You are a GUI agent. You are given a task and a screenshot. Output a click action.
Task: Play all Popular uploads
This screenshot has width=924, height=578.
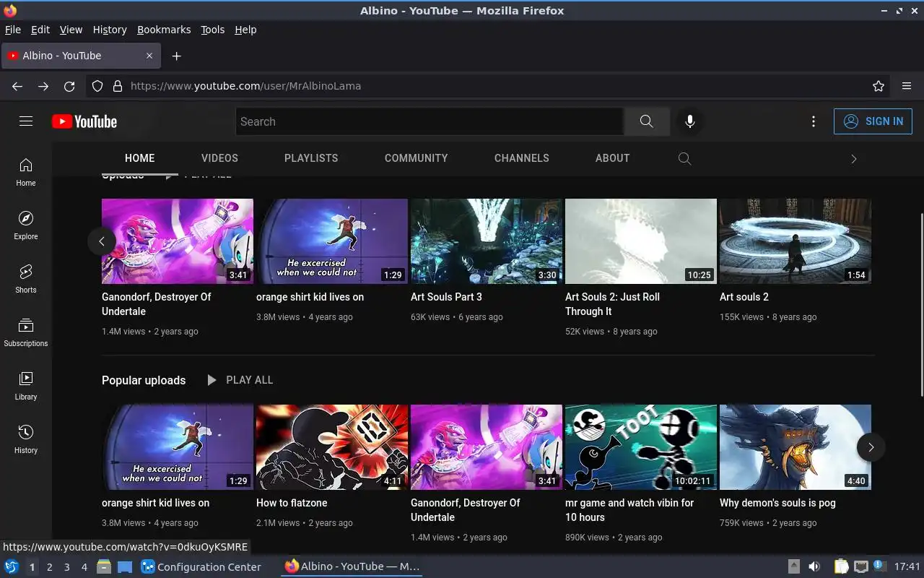(x=240, y=380)
